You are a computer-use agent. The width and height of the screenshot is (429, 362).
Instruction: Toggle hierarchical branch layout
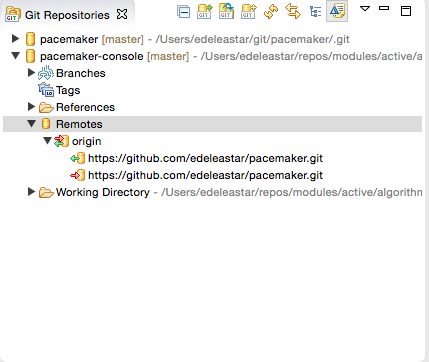pyautogui.click(x=315, y=12)
